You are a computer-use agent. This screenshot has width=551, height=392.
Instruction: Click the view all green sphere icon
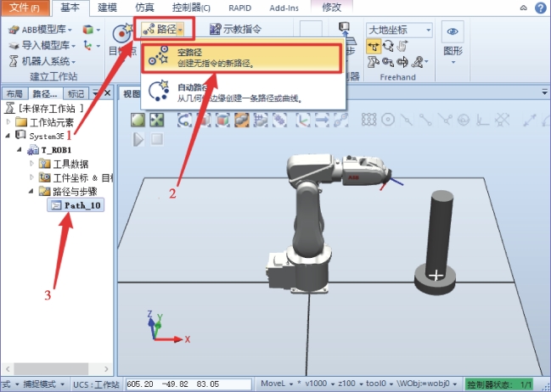pos(138,120)
